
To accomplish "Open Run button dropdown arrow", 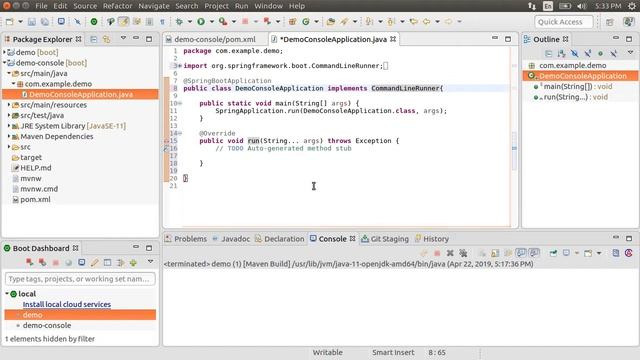I will pos(211,22).
